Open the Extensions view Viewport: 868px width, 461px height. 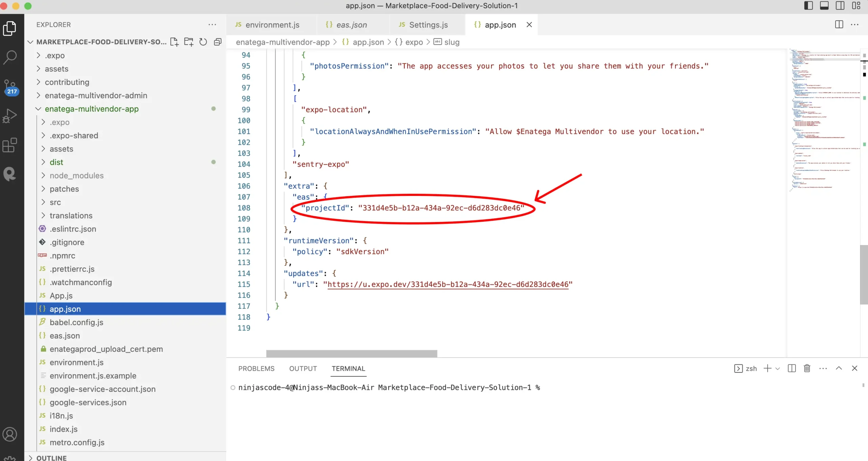click(x=10, y=145)
